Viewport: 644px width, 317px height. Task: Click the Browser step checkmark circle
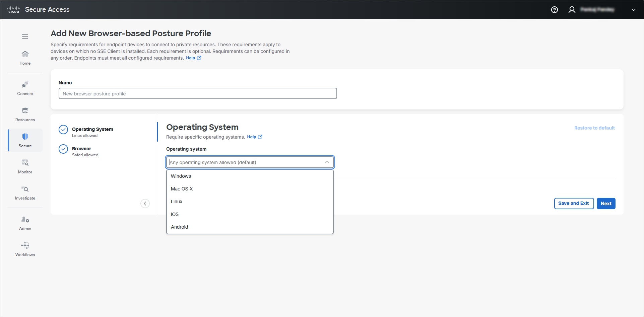[63, 149]
